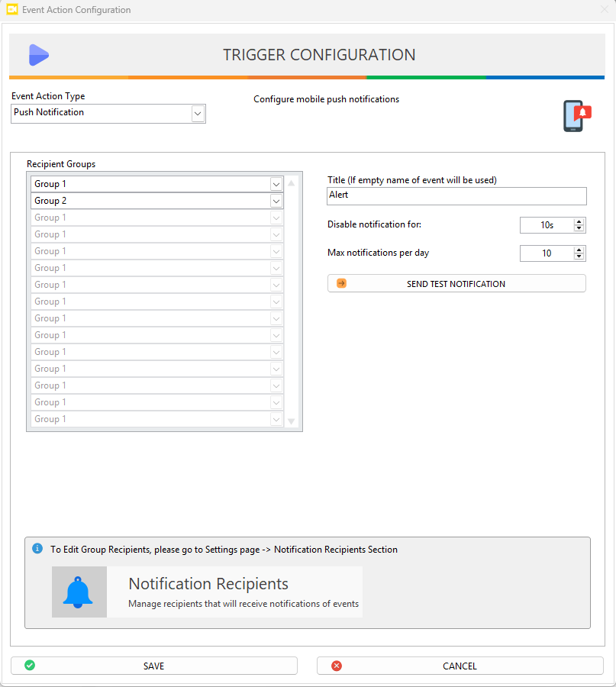This screenshot has width=616, height=687.
Task: Open the Notification Recipients settings tile
Action: 208,592
